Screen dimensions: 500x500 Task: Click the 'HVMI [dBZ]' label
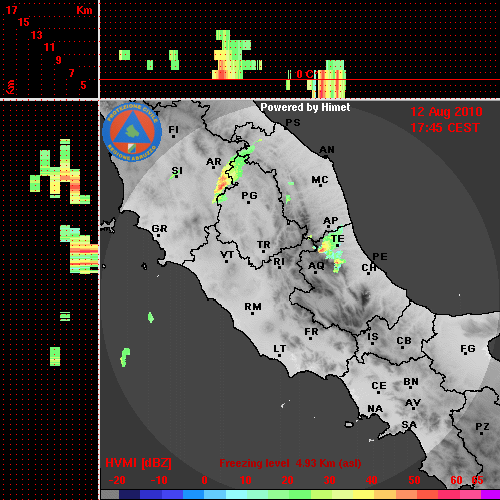(x=138, y=463)
